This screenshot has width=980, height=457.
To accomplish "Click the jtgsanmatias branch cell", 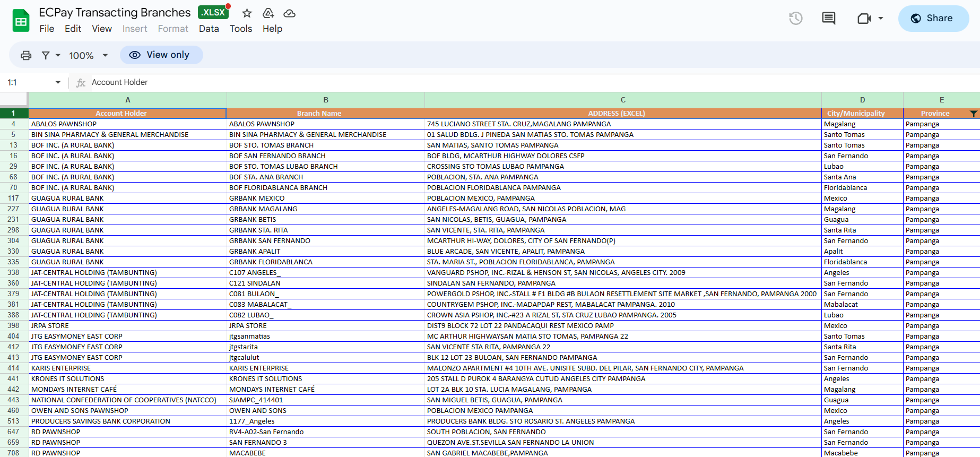I will (x=326, y=337).
